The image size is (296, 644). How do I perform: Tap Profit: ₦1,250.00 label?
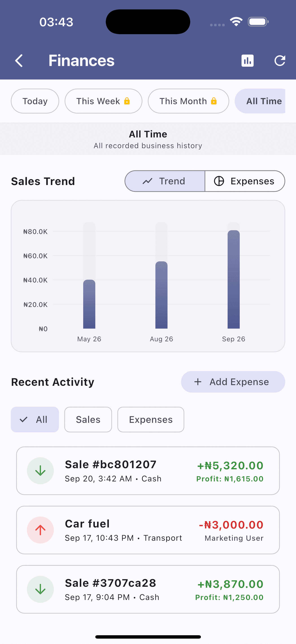(x=229, y=597)
